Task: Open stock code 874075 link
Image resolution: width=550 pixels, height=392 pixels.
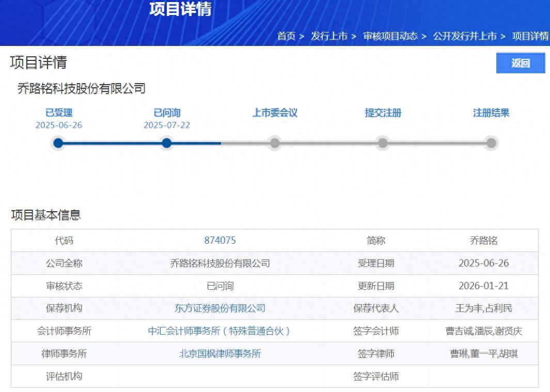Action: [220, 241]
